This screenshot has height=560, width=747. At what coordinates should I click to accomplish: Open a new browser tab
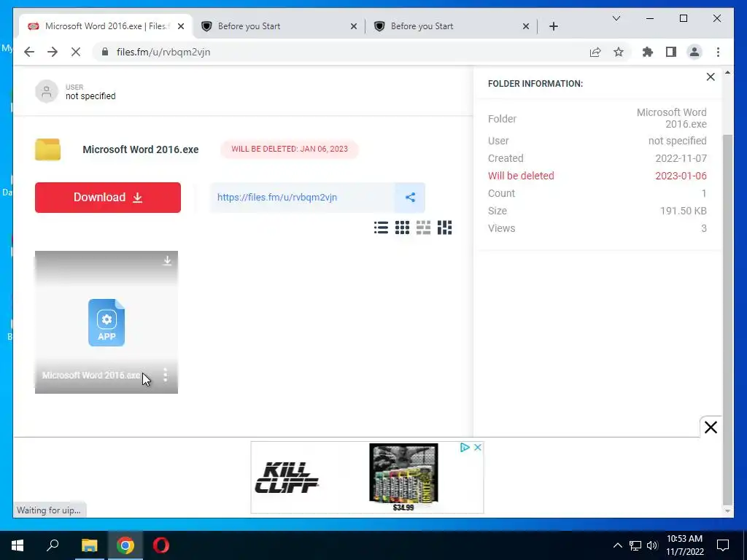553,26
